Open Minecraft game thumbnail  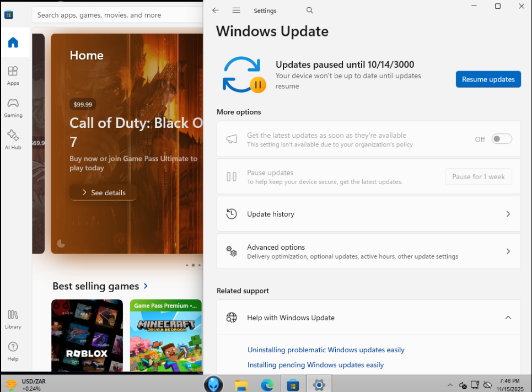pyautogui.click(x=166, y=336)
